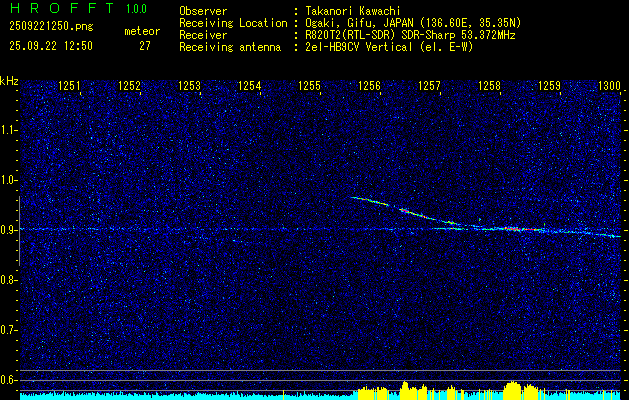Click the meteor count value 27
629x400 pixels.
point(144,46)
